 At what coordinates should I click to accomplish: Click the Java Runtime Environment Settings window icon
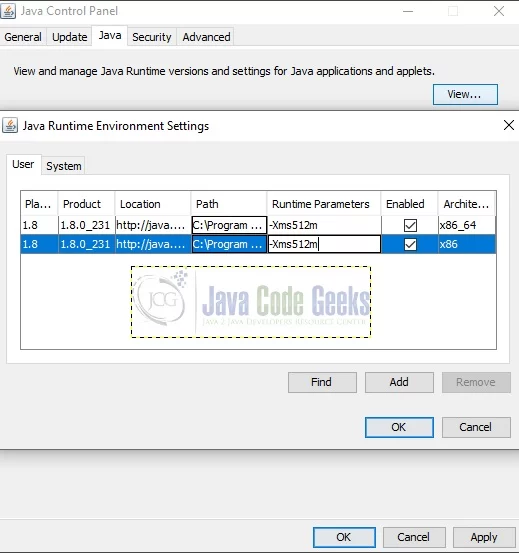point(10,126)
